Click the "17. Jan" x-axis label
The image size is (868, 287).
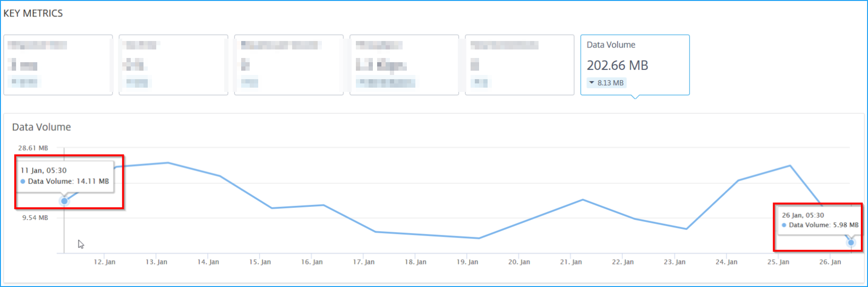tap(363, 262)
